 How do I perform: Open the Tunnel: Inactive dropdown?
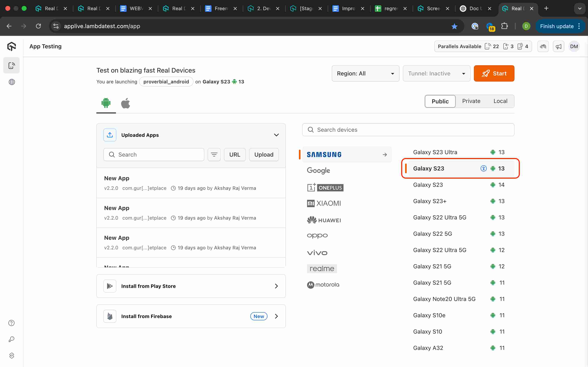tap(436, 74)
